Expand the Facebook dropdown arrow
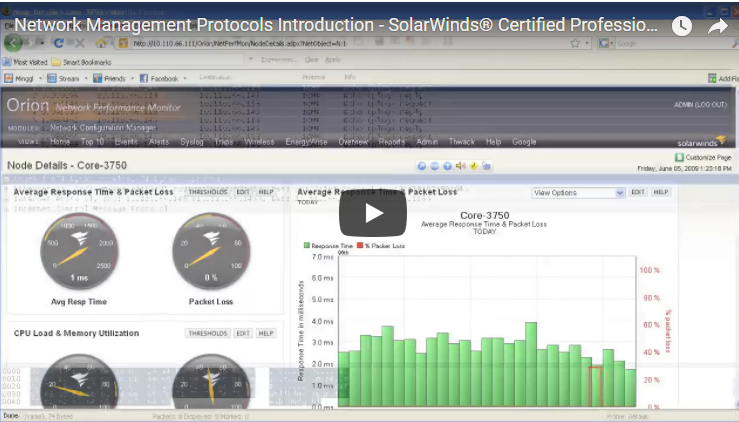Screen dimensions: 739x422 click(x=185, y=78)
